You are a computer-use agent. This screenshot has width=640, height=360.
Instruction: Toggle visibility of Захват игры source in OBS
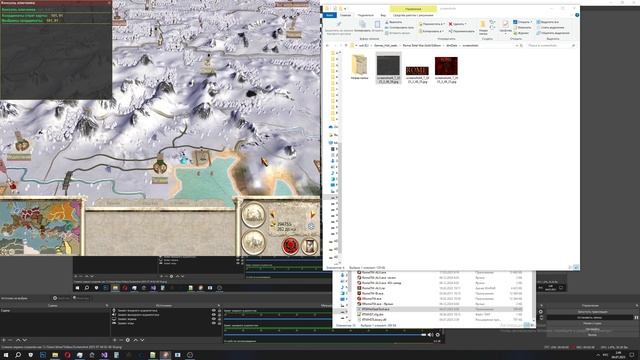pos(213,323)
